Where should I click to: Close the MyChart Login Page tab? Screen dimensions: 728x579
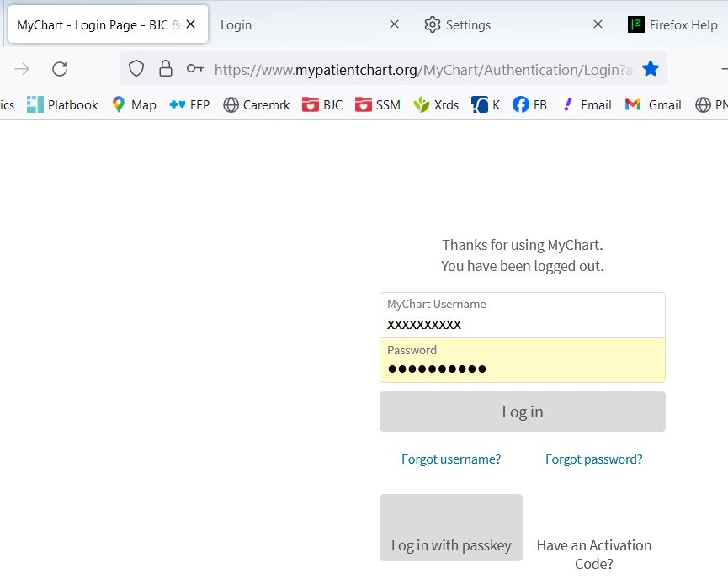(191, 24)
